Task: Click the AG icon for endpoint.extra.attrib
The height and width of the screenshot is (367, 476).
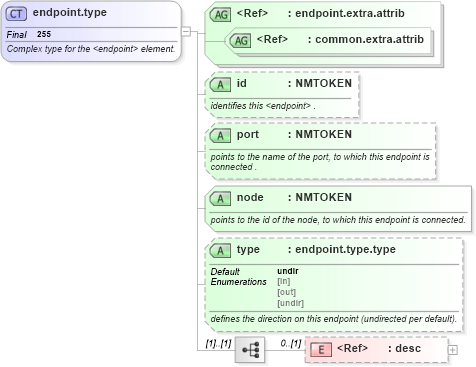Action: [x=220, y=15]
